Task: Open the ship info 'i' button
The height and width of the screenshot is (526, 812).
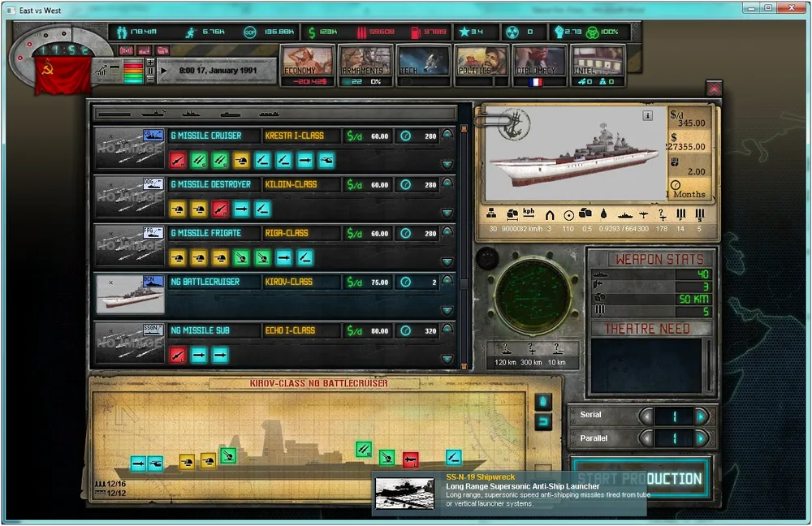Action: tap(648, 115)
